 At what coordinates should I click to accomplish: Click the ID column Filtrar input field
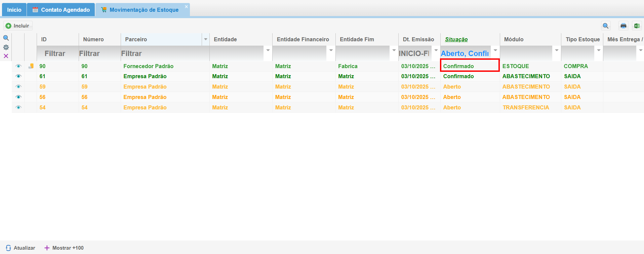pyautogui.click(x=57, y=54)
